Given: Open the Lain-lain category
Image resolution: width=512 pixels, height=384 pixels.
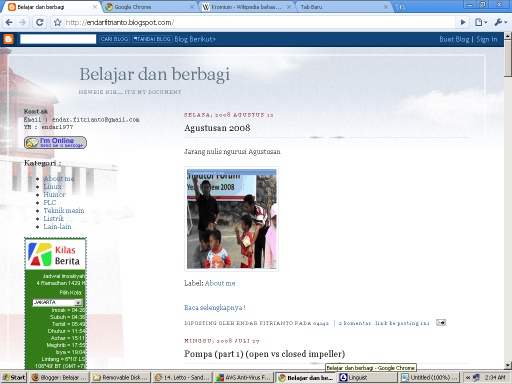Looking at the screenshot, I should click(x=57, y=226).
